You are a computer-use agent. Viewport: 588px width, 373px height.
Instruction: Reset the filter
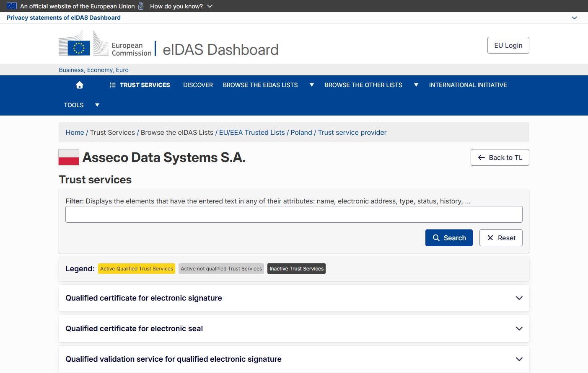pyautogui.click(x=501, y=238)
